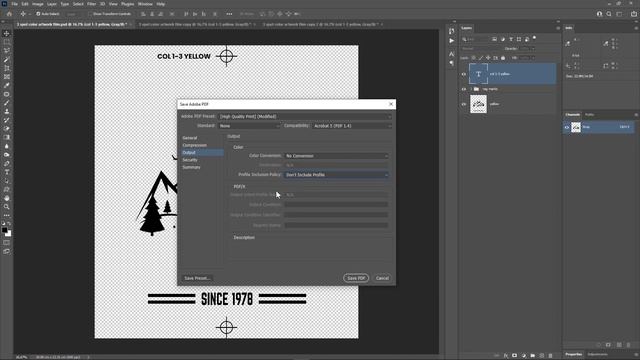Select the Brush tool
Viewport: 640px width, 360px height.
(7, 102)
